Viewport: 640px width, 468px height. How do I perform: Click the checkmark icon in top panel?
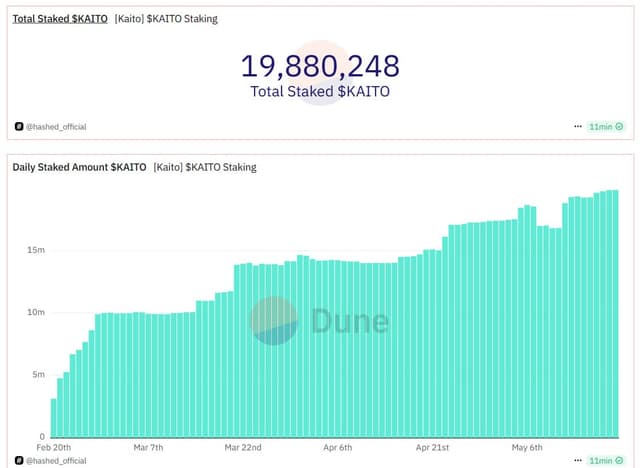click(619, 126)
